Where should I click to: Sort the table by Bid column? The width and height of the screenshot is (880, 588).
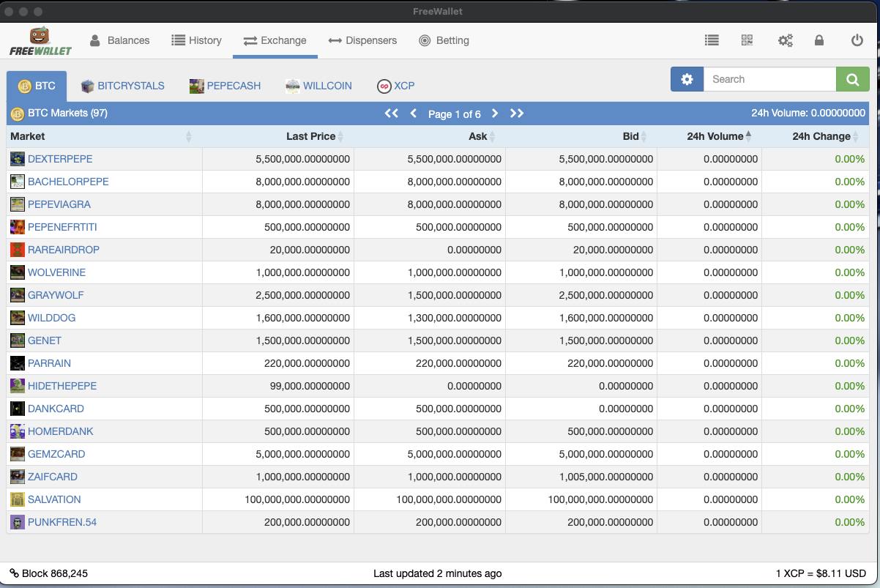point(581,136)
